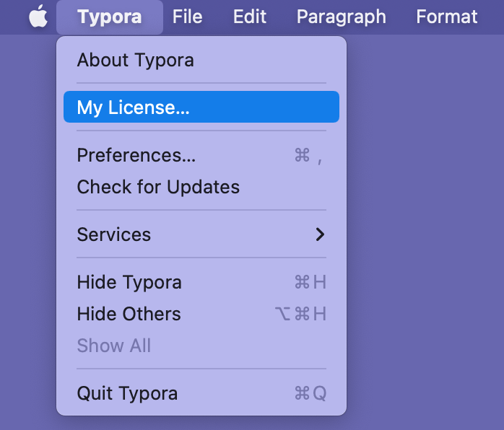Click the ⌘Q shortcut hint
Image resolution: width=504 pixels, height=430 pixels.
point(310,393)
